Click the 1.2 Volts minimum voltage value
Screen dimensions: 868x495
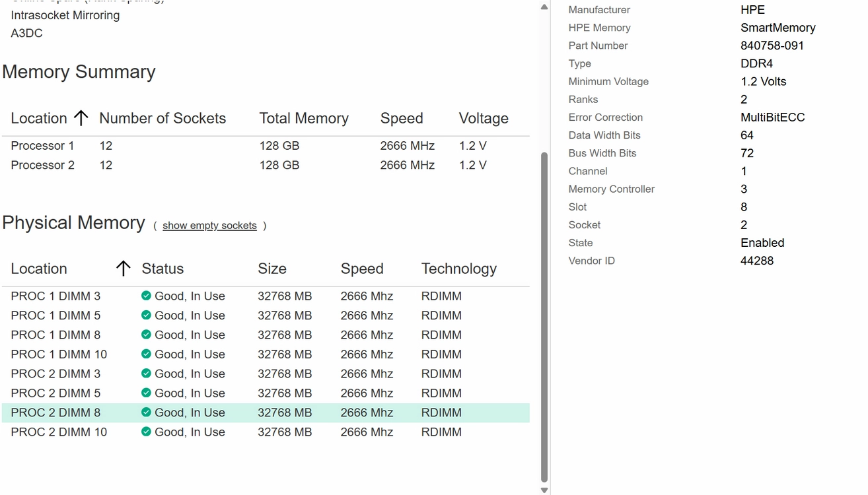pyautogui.click(x=764, y=81)
